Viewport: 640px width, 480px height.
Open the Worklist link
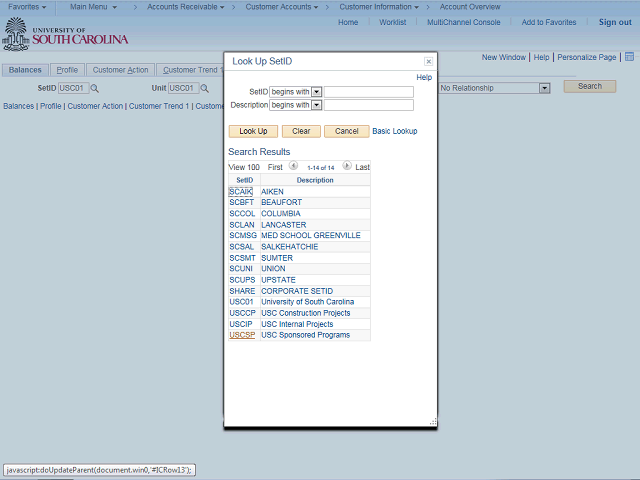[x=393, y=22]
